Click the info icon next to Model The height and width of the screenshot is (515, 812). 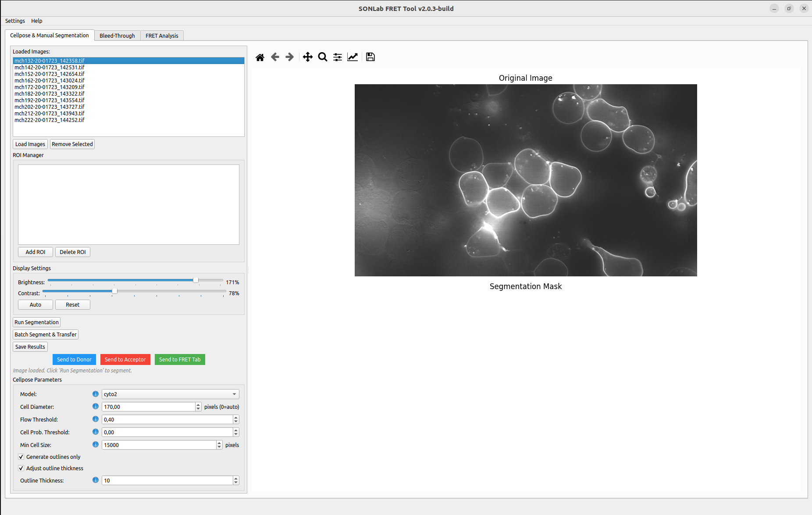pyautogui.click(x=96, y=394)
